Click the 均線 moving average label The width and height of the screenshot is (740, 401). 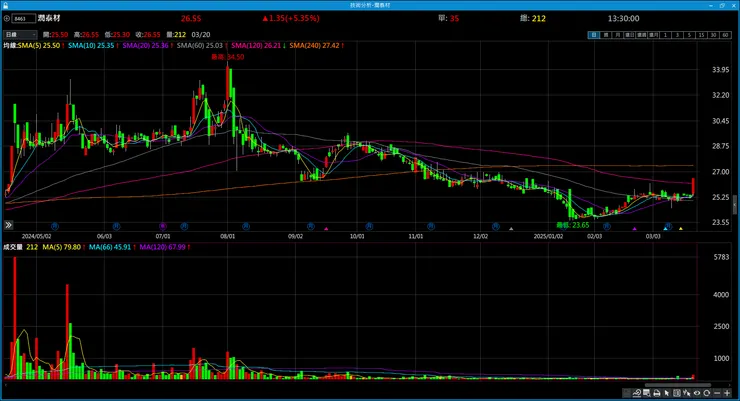tap(10, 46)
